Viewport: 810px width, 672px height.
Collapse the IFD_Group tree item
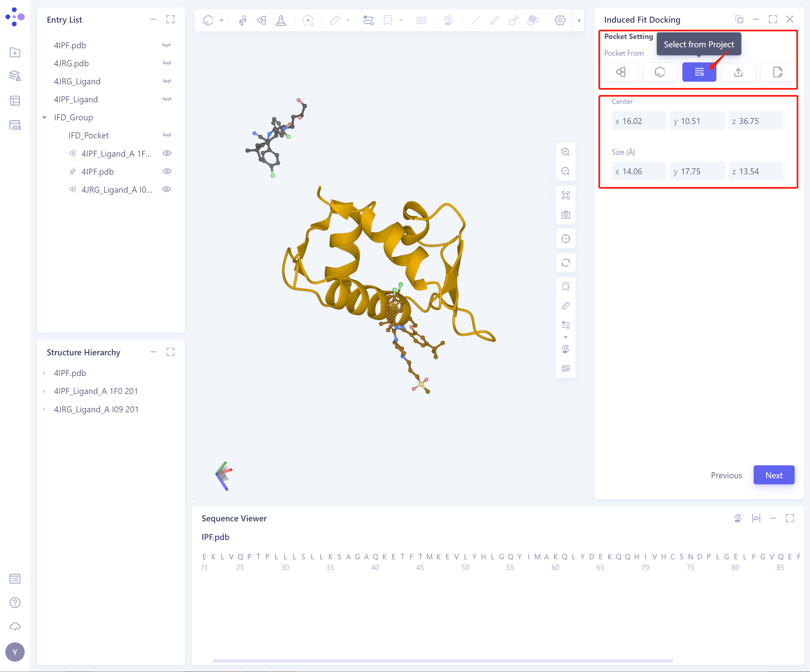coord(44,117)
